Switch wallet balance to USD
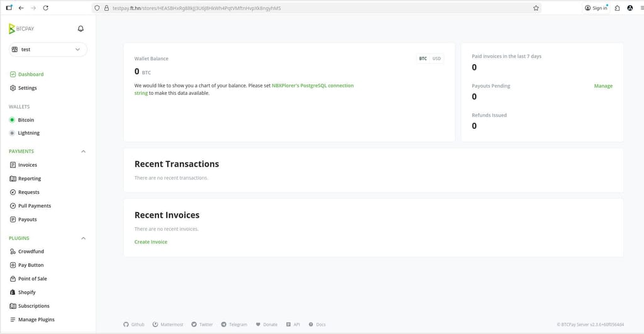The height and width of the screenshot is (334, 644). 436,58
